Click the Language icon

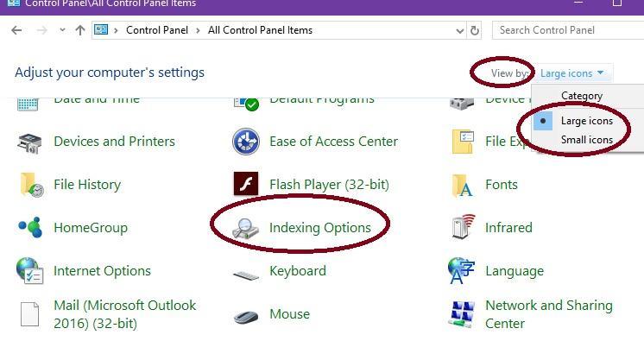[462, 271]
